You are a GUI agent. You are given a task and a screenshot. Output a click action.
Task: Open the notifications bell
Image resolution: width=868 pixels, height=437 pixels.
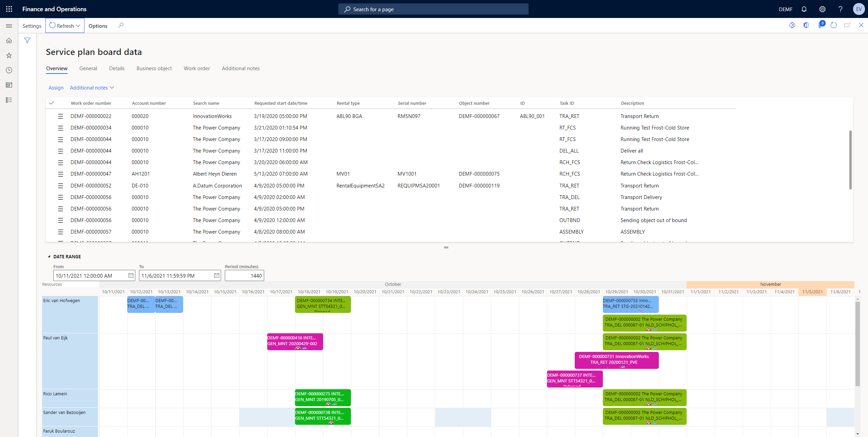tap(804, 9)
